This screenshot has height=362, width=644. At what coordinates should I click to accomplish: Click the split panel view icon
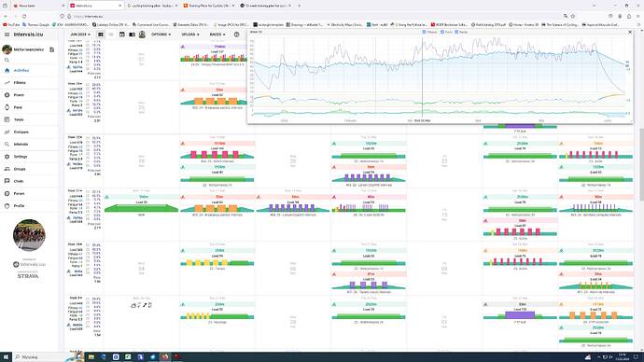pos(132,35)
